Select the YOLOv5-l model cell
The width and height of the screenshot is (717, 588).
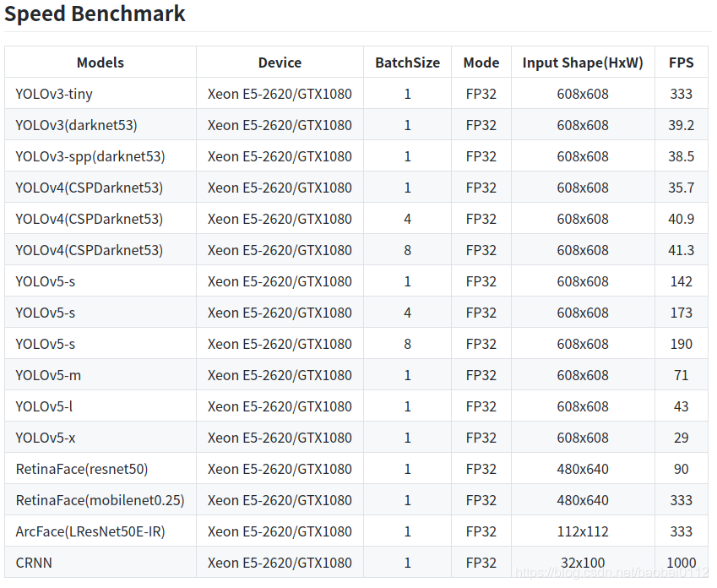pos(44,406)
